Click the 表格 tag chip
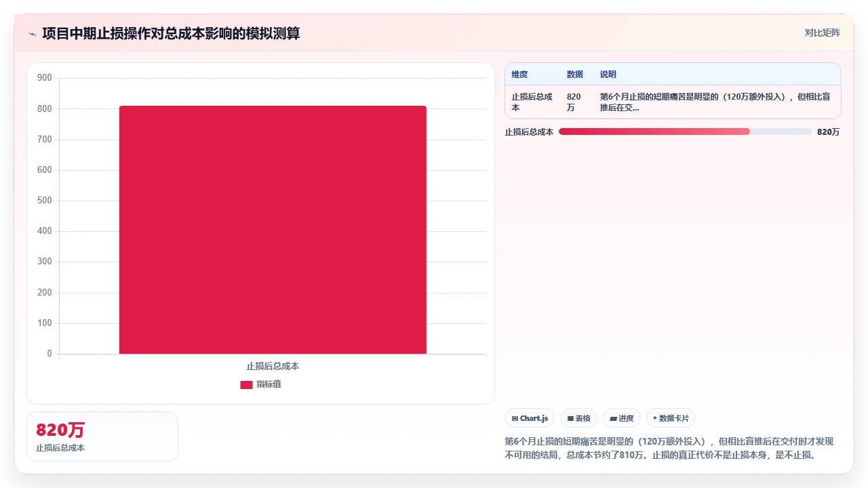Image resolution: width=868 pixels, height=488 pixels. tap(578, 418)
